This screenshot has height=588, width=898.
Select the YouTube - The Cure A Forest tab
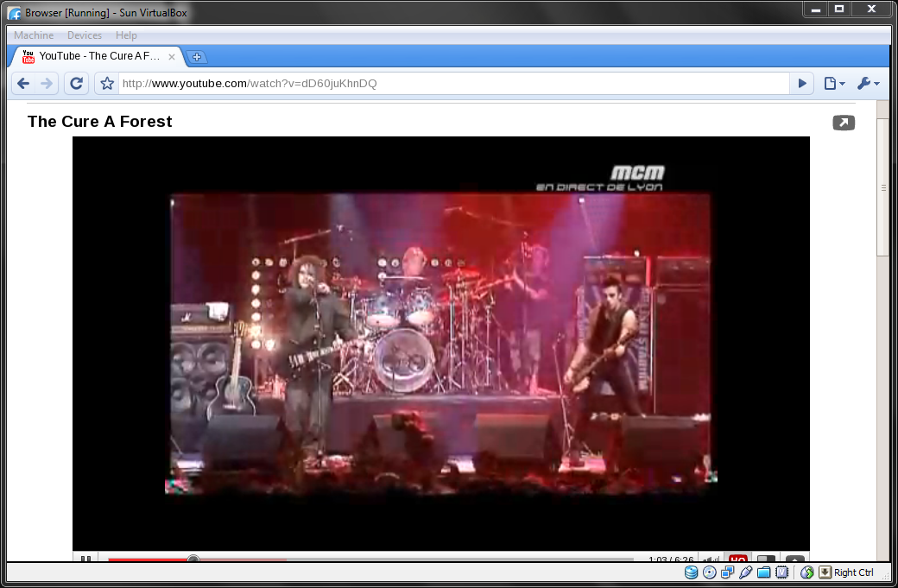coord(98,56)
